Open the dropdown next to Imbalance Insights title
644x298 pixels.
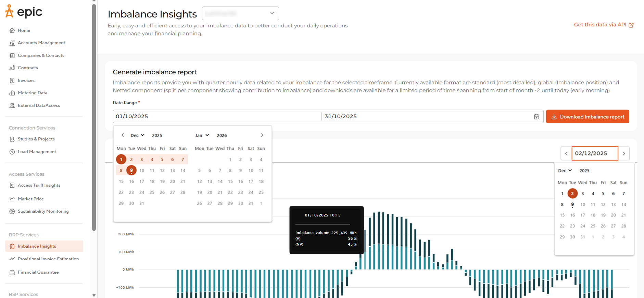[x=240, y=13]
